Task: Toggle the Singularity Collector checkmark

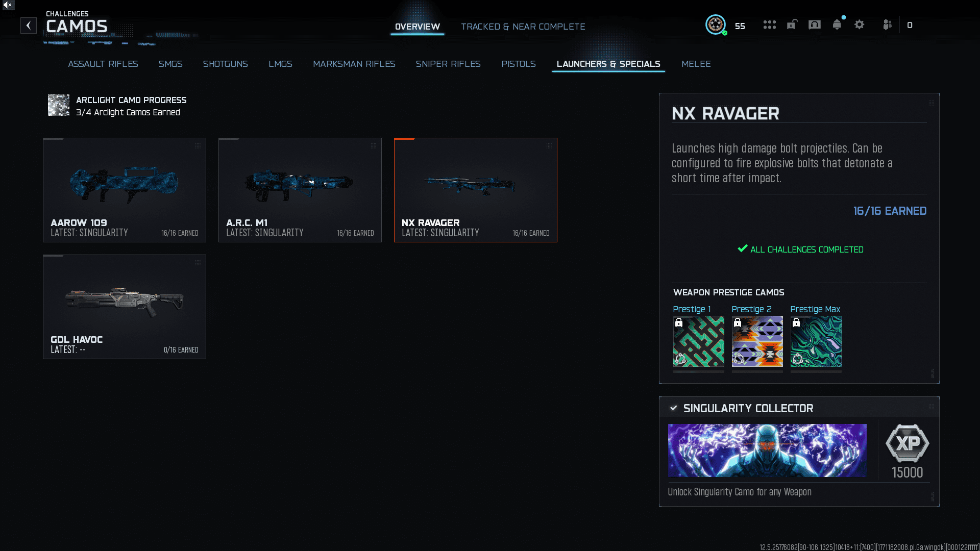Action: click(x=673, y=408)
